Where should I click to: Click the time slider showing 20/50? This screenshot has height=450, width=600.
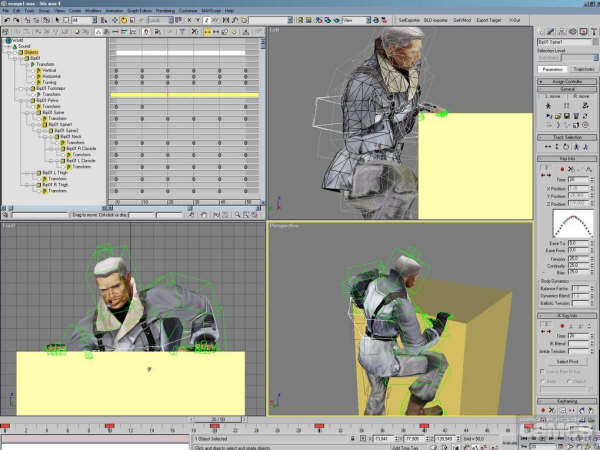click(x=218, y=419)
